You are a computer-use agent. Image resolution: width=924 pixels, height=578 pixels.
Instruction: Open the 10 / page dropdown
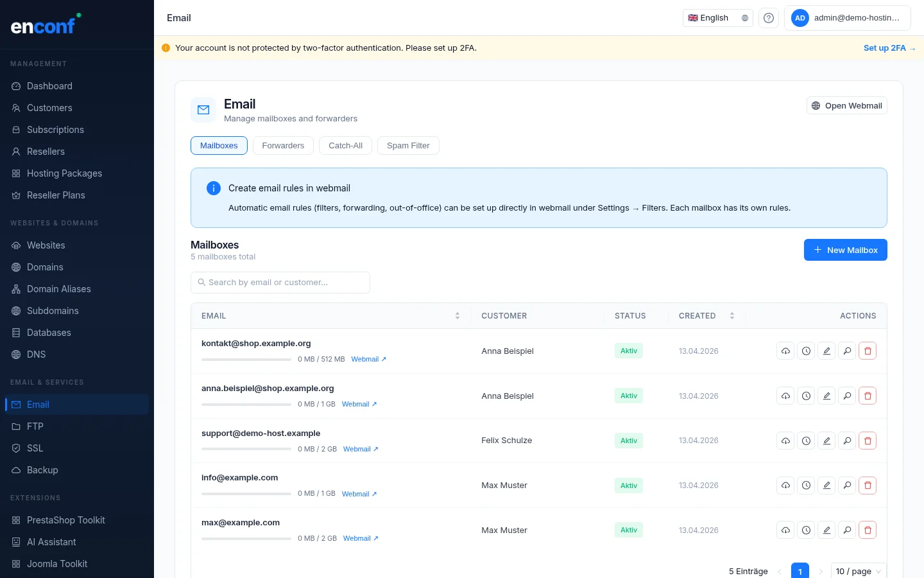[x=858, y=571]
